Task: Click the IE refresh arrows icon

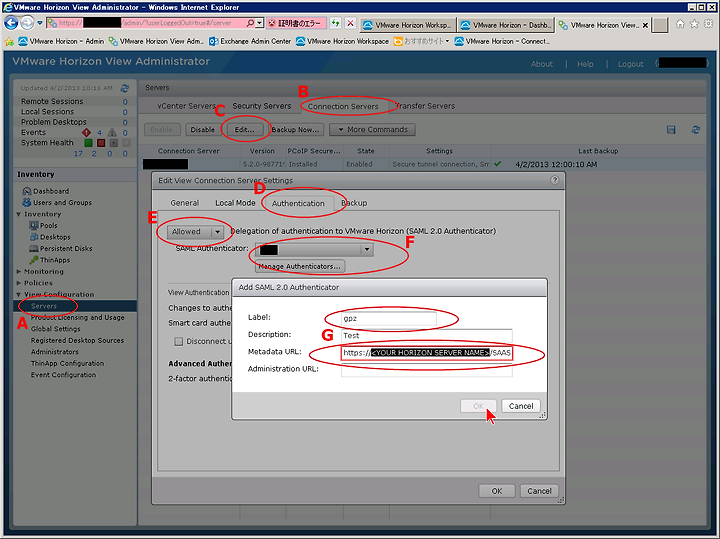Action: click(336, 23)
